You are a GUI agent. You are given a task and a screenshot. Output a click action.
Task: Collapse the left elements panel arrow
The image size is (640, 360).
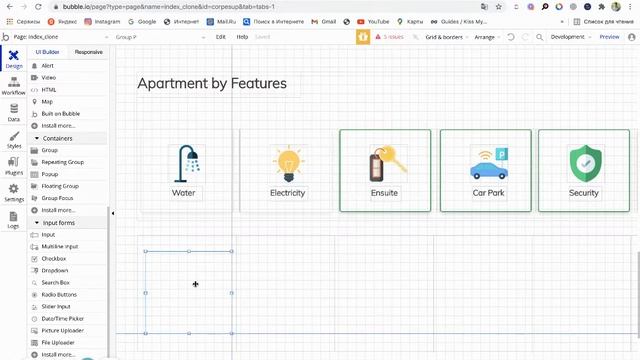click(113, 213)
